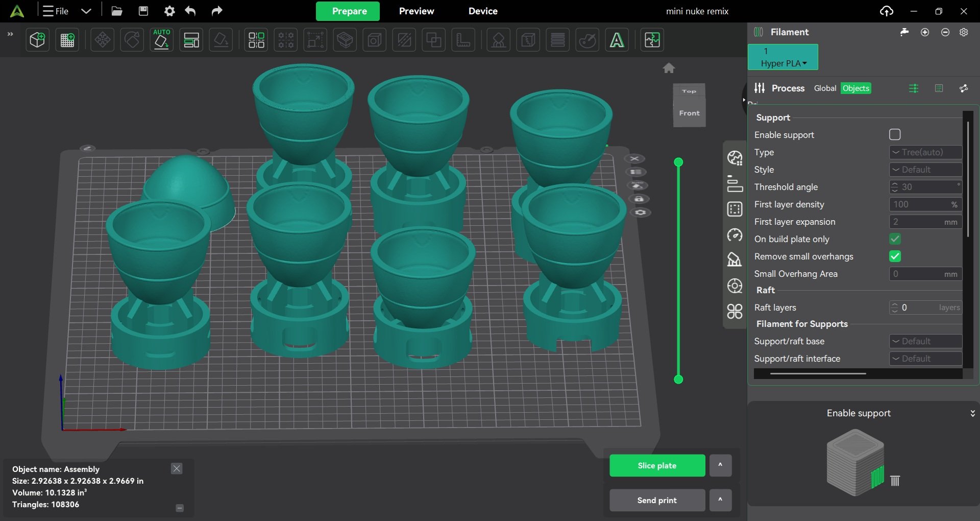980x521 pixels.
Task: Select the Move tool in the toolbar
Action: coord(103,40)
